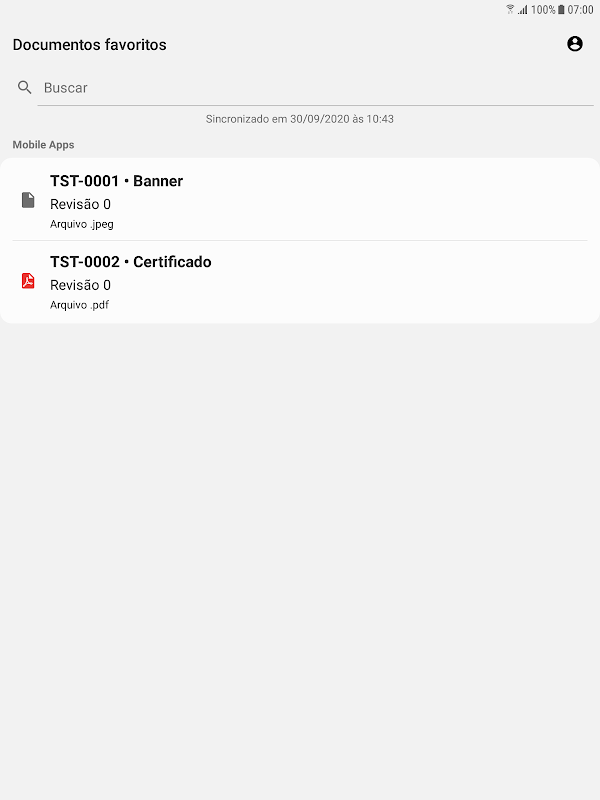Tap the Wi-Fi status icon
This screenshot has height=800, width=600.
click(510, 9)
